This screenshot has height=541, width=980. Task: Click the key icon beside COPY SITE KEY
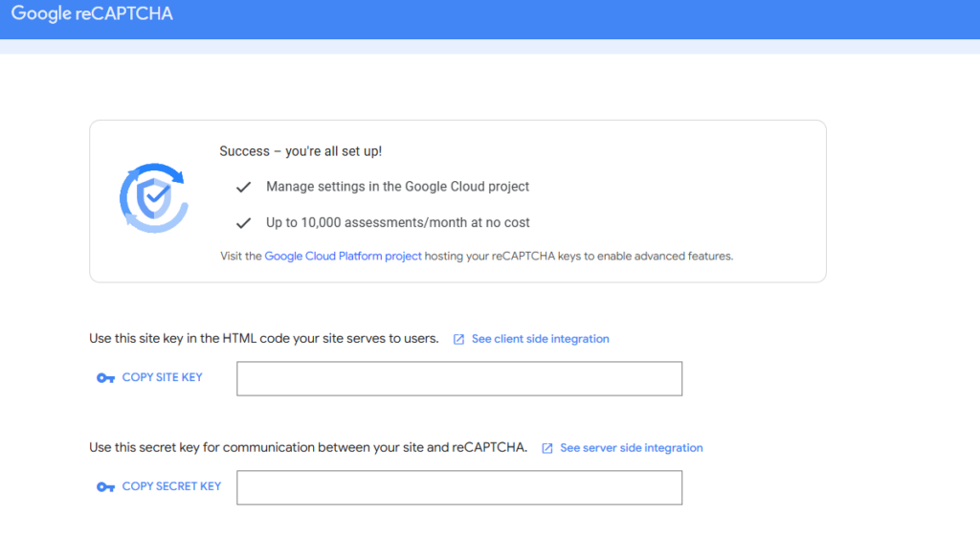coord(105,378)
